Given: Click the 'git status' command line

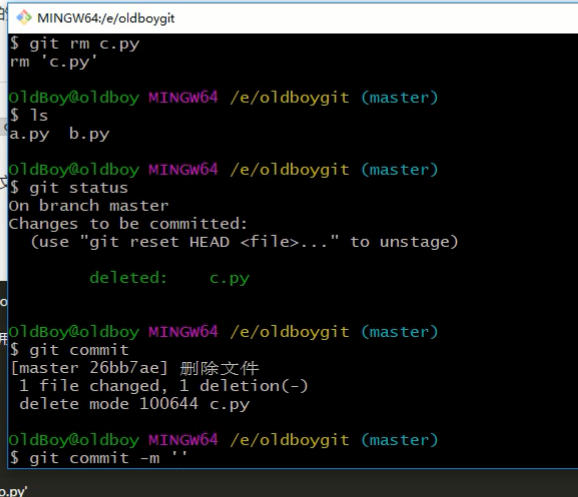Looking at the screenshot, I should 69,188.
